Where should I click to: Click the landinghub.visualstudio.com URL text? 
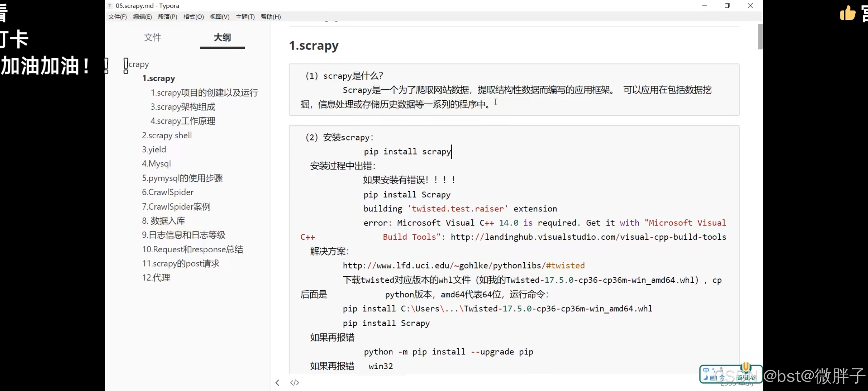click(x=588, y=237)
